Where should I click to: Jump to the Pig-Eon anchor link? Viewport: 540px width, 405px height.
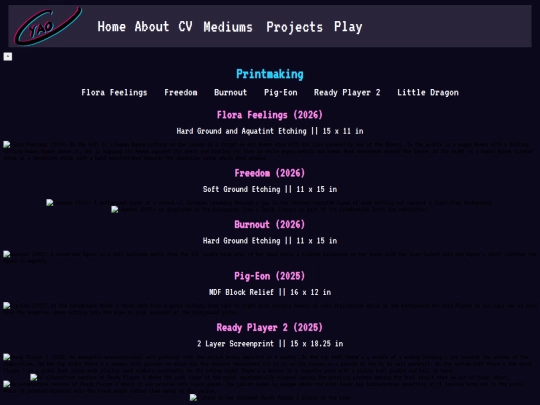[x=281, y=93]
